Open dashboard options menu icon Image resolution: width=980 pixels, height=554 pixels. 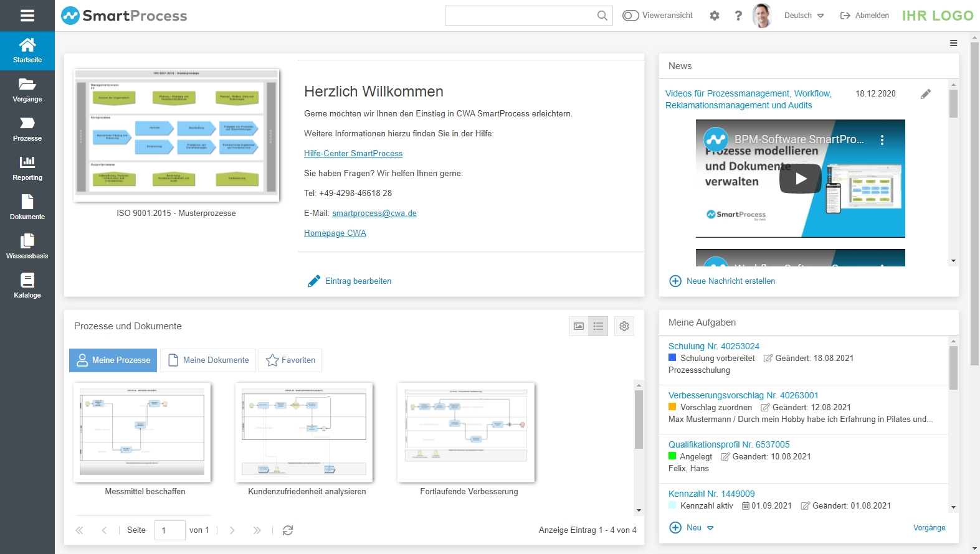coord(953,43)
